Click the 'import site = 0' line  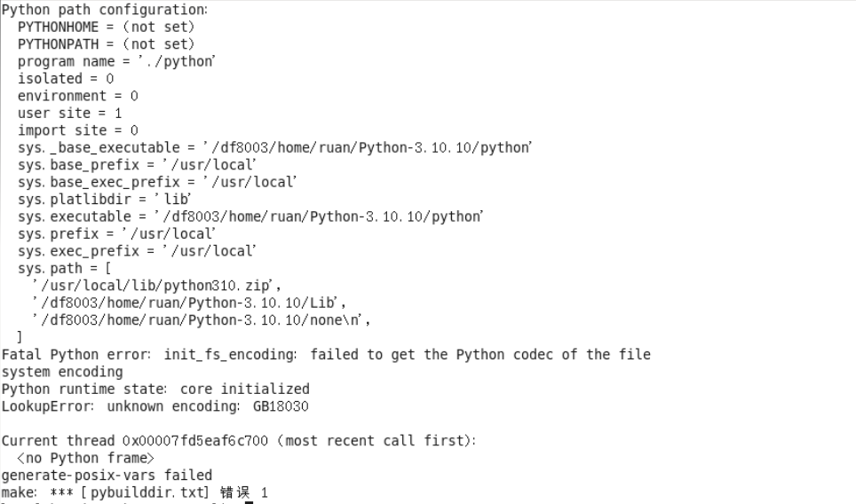pyautogui.click(x=78, y=130)
